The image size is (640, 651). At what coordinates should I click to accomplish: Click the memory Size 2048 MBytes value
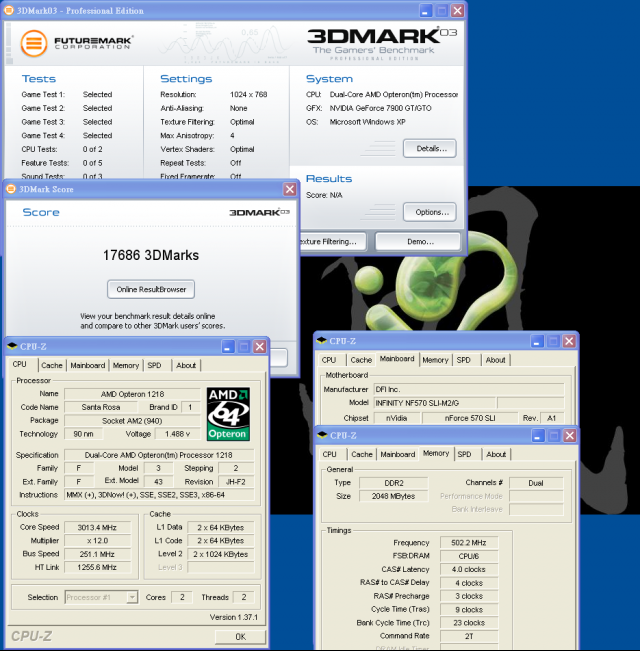point(393,496)
